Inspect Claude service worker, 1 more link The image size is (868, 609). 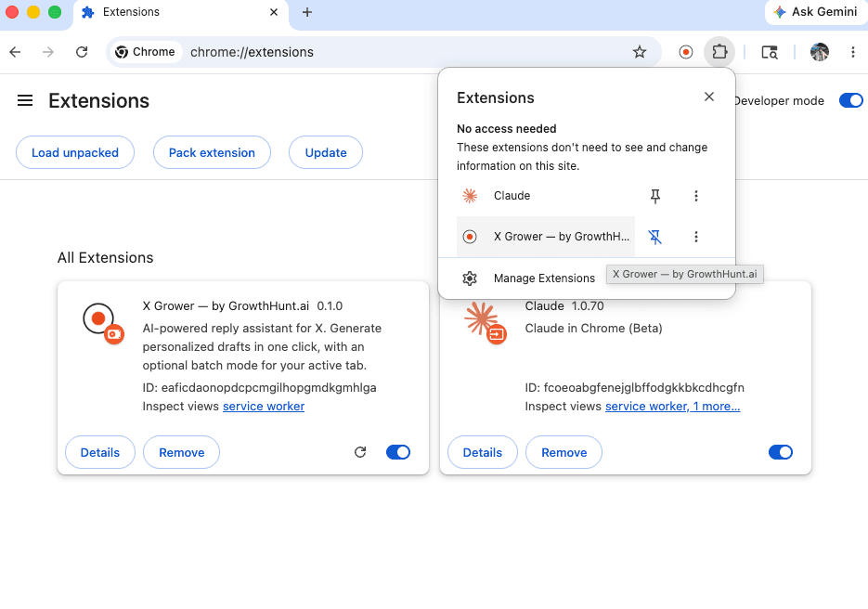point(673,407)
